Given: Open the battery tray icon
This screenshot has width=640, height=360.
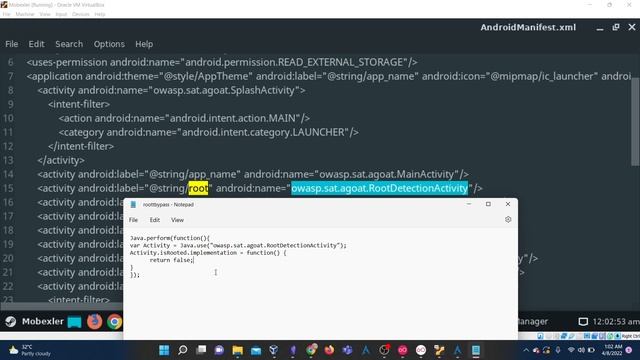Looking at the screenshot, I should tap(591, 350).
